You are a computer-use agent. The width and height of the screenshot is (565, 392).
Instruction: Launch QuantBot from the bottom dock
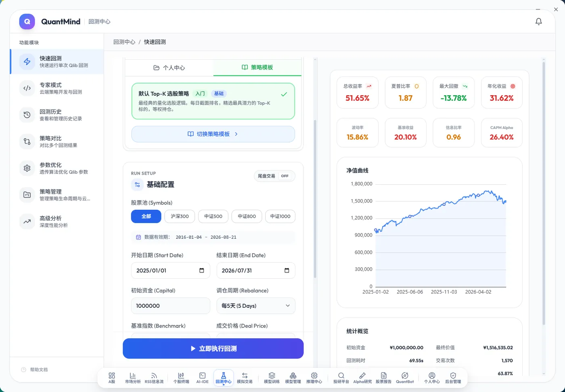point(405,378)
